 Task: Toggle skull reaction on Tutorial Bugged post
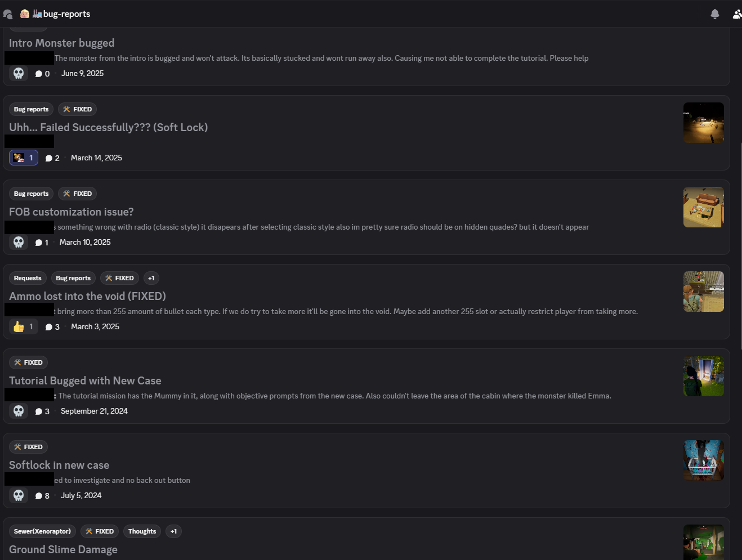click(19, 411)
